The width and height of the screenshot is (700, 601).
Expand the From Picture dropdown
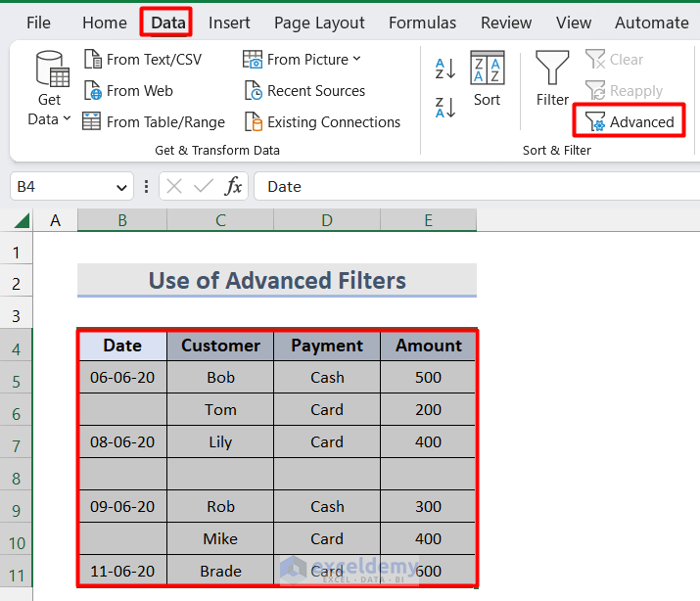click(x=356, y=60)
